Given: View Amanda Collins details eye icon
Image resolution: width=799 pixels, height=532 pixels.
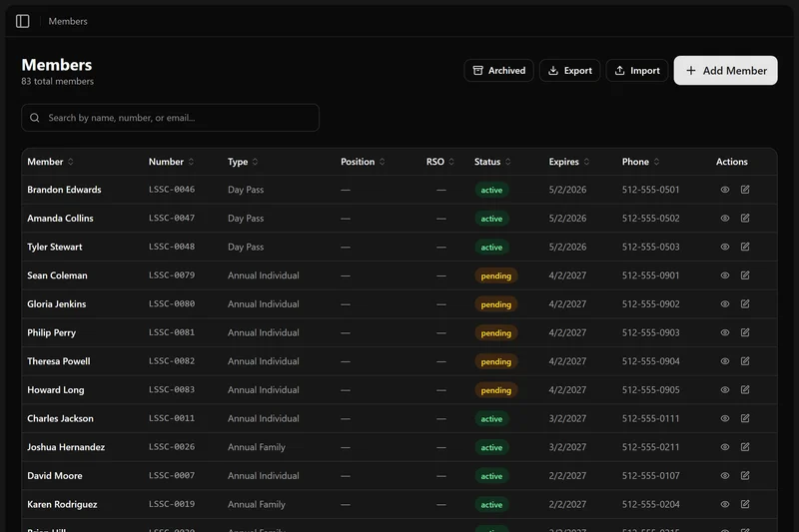Looking at the screenshot, I should [x=725, y=218].
